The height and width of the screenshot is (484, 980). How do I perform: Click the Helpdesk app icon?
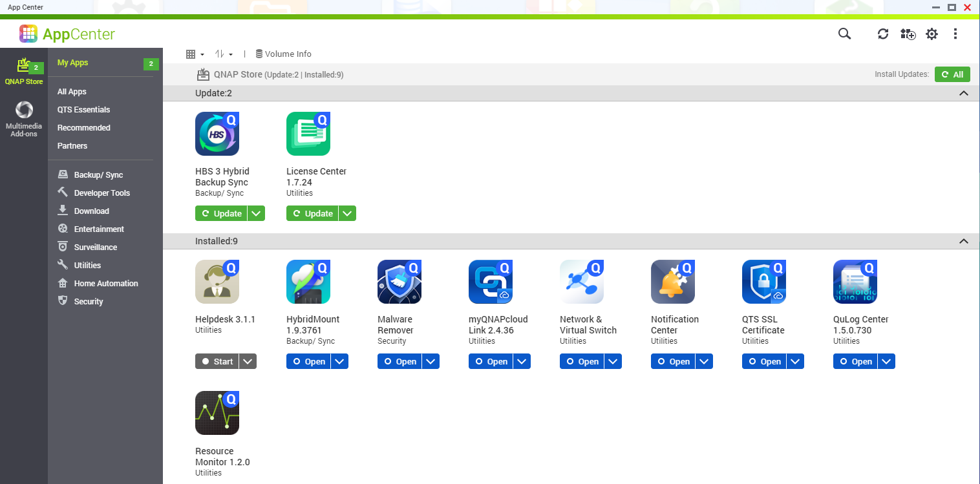(x=217, y=282)
